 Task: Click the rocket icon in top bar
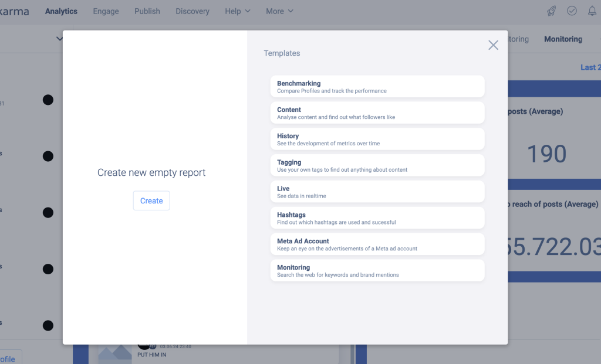(x=551, y=11)
